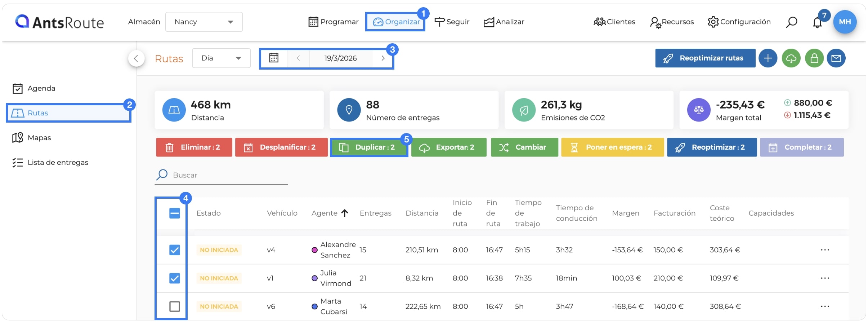Click the Margen total balance scale icon
The height and width of the screenshot is (322, 868).
tap(699, 110)
